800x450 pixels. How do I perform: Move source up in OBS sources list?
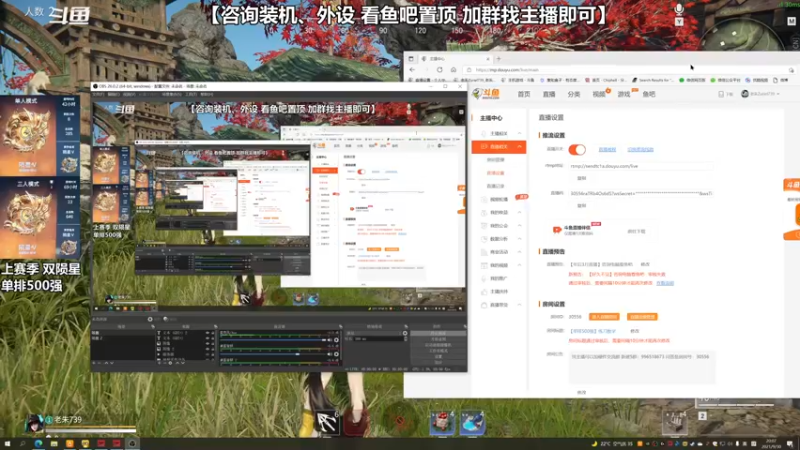coord(177,363)
